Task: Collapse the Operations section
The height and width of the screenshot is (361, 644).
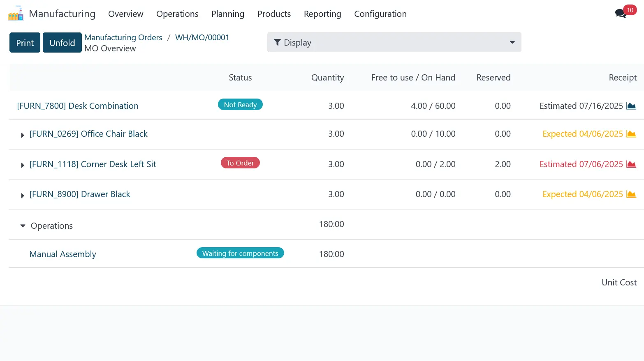Action: [23, 226]
